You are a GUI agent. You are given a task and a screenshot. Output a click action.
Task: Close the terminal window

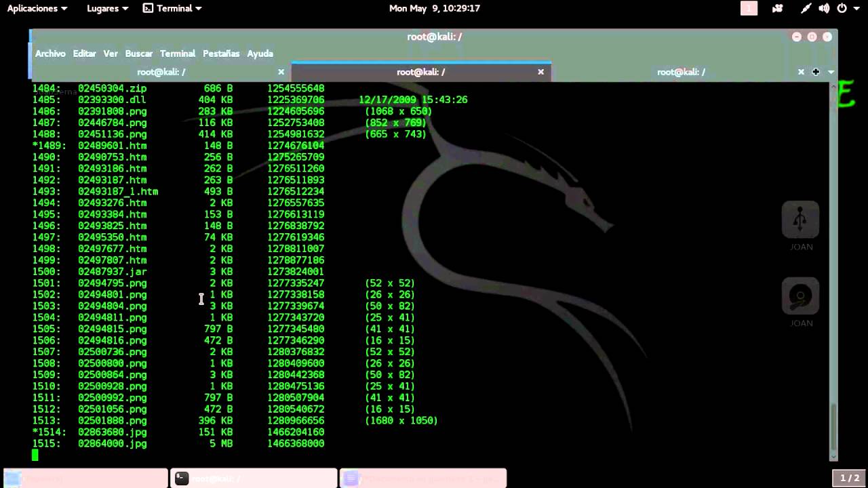click(827, 37)
